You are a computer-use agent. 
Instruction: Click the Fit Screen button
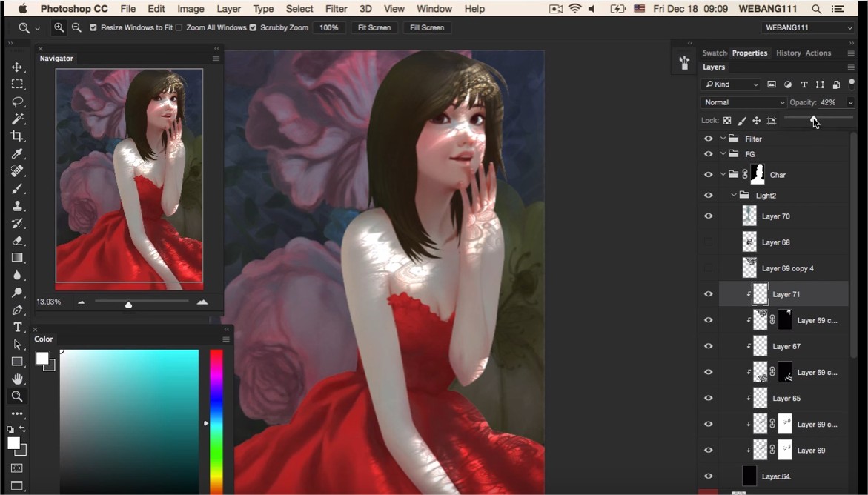374,27
